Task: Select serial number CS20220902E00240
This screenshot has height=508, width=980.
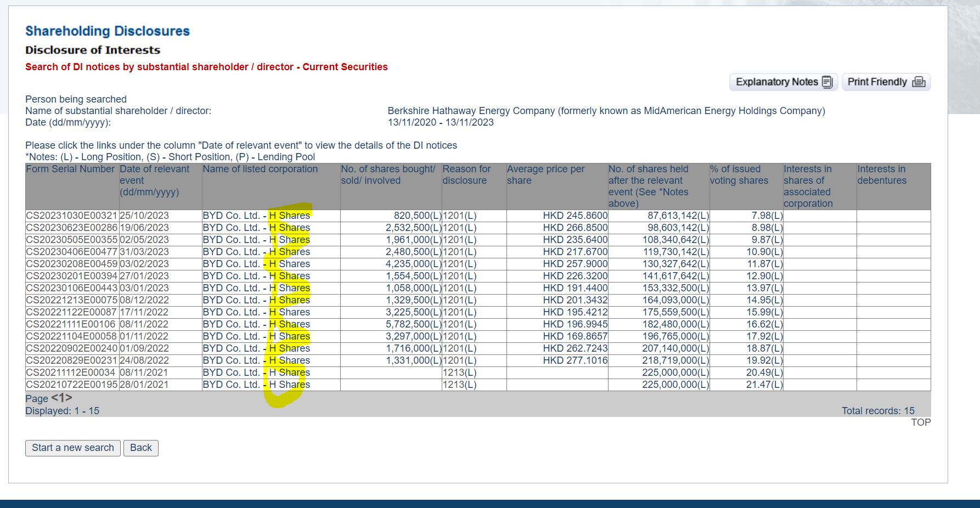Action: 72,348
